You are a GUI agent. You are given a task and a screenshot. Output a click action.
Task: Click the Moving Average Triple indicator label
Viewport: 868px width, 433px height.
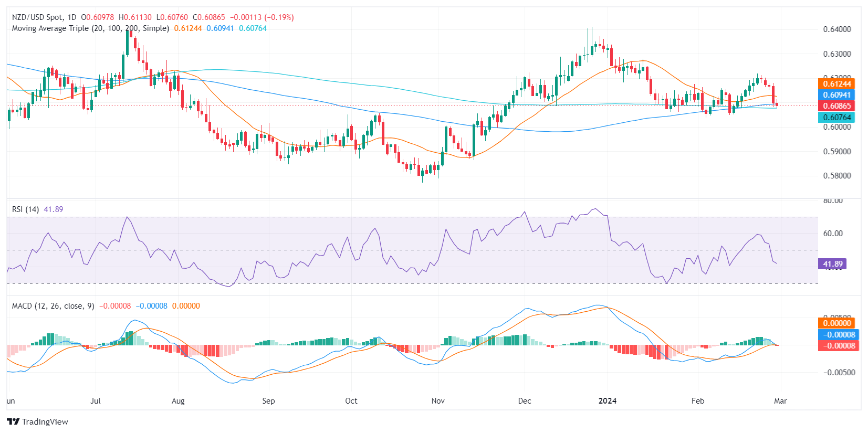[90, 28]
